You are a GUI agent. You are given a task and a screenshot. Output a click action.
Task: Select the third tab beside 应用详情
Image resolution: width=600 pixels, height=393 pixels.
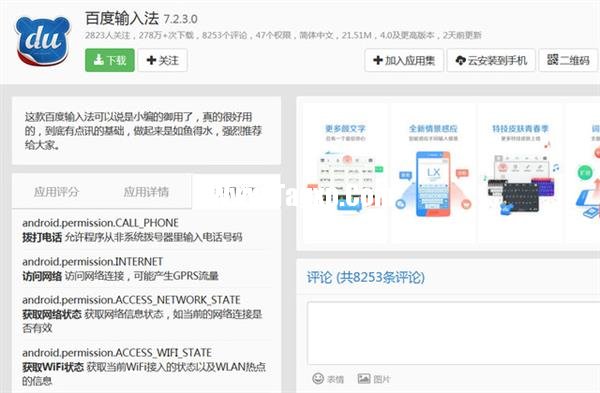236,192
